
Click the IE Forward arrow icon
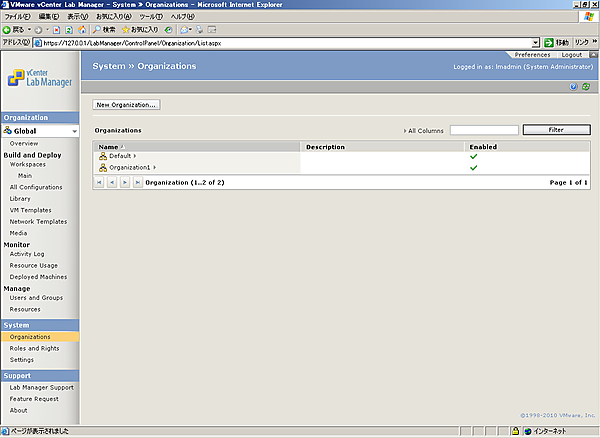pos(38,30)
